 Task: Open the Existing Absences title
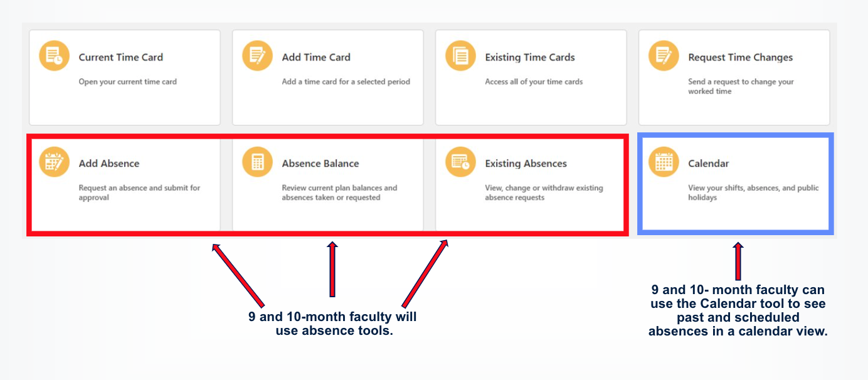tap(526, 164)
